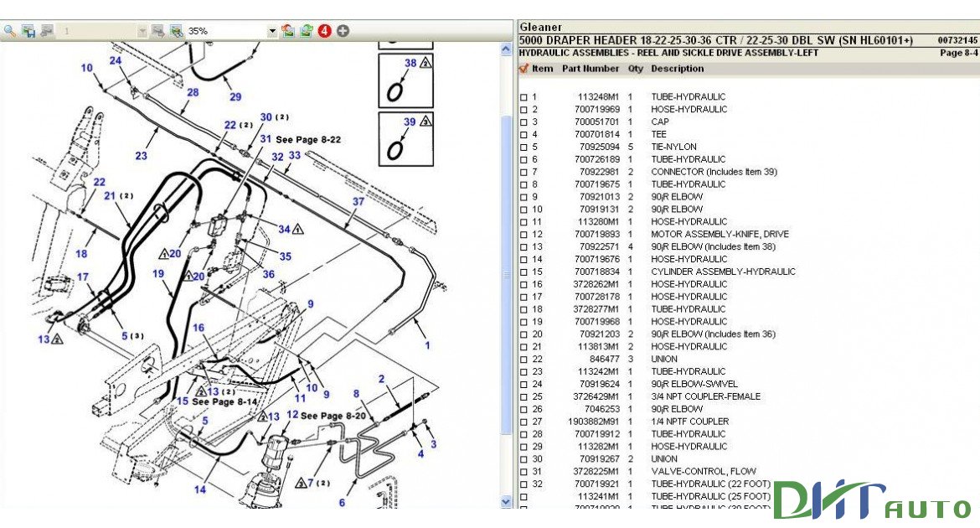This screenshot has height=528, width=980.
Task: Click callout 18 in the diagram
Action: click(x=81, y=253)
